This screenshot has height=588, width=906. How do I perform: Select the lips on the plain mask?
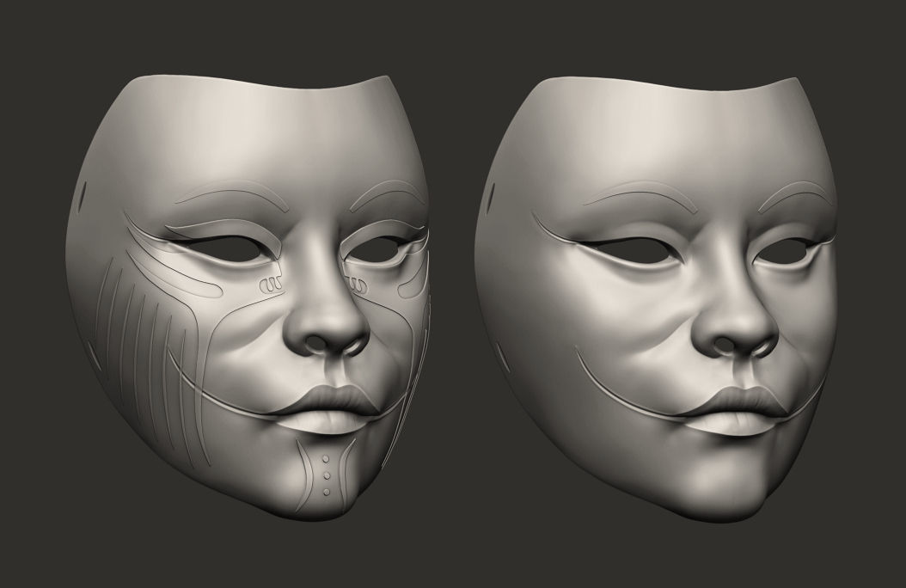point(745,411)
